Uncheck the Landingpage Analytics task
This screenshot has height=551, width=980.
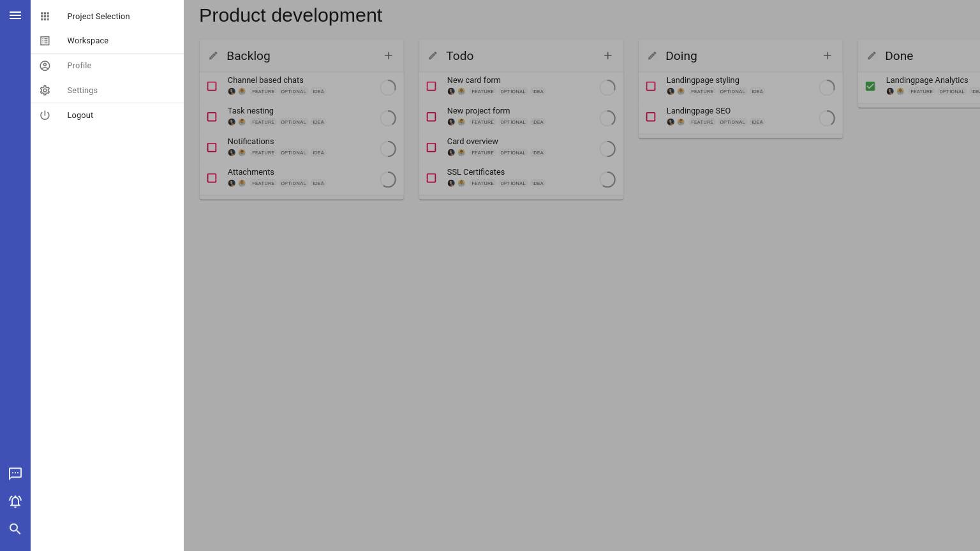click(x=870, y=86)
